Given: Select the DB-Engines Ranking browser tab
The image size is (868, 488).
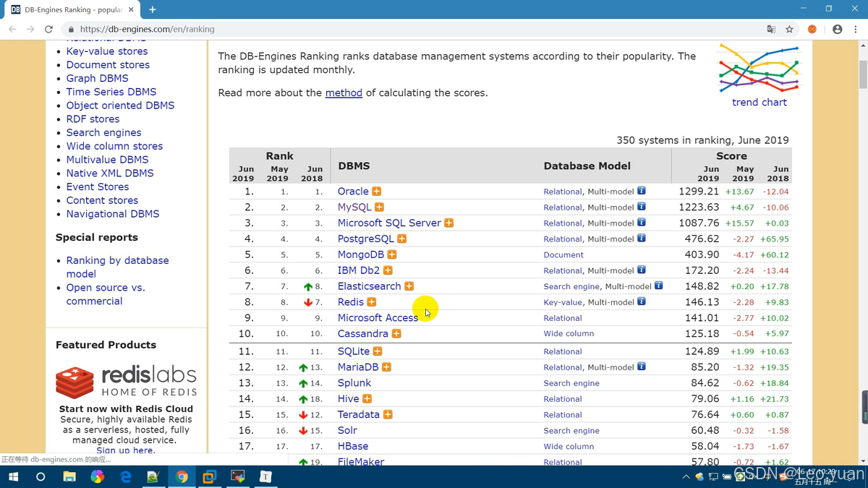Looking at the screenshot, I should (x=73, y=10).
